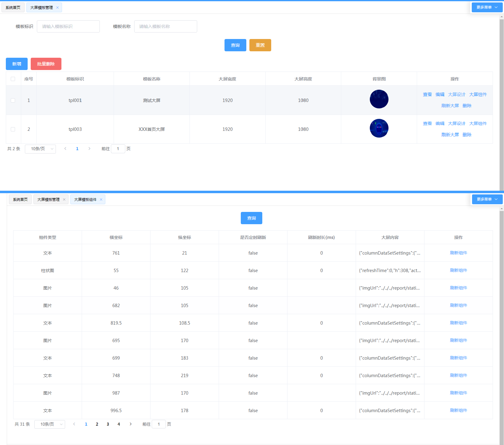
Task: Click the 大屏内容 column header
Action: point(390,237)
